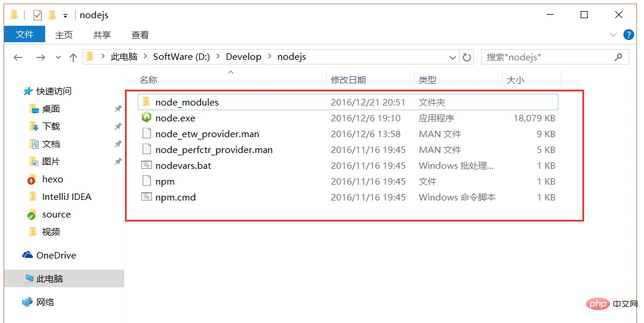Click the npm.cmd script file icon
This screenshot has width=644, height=323.
point(147,197)
